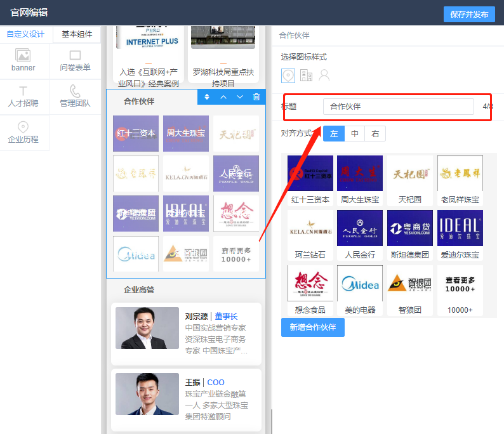The image size is (504, 434).
Task: Set alignment to 左
Action: pos(334,133)
